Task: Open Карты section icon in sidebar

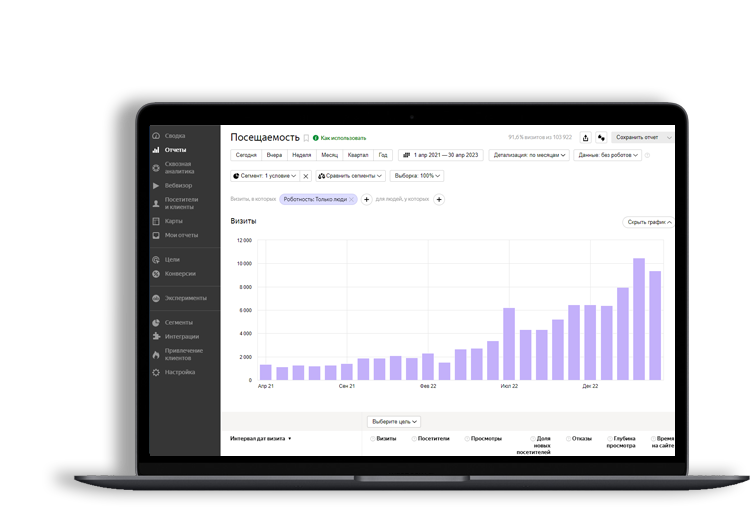Action: [x=156, y=221]
